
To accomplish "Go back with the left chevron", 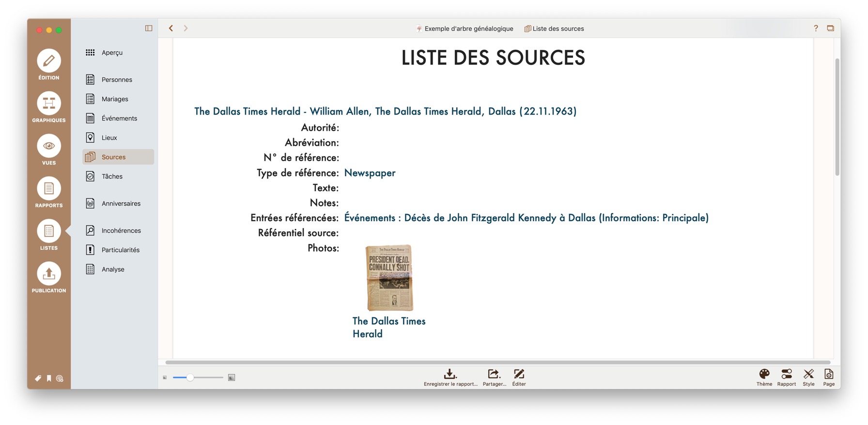I will point(171,28).
